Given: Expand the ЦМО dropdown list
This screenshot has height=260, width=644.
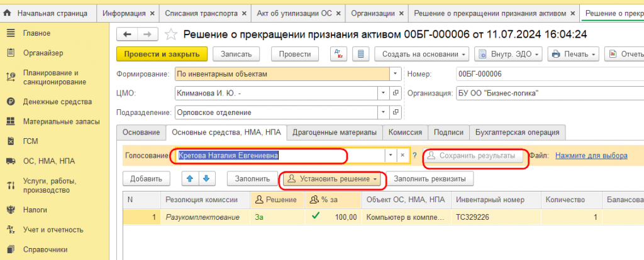Looking at the screenshot, I should click(384, 93).
